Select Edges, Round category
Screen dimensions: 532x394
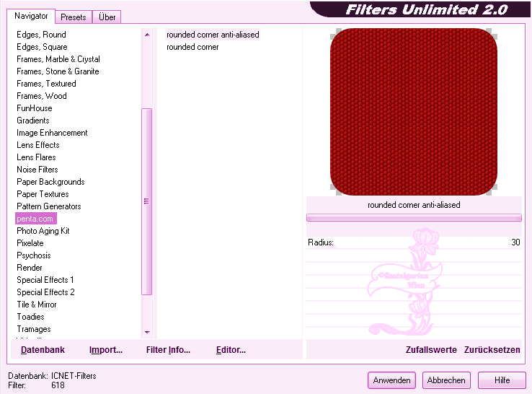[41, 35]
